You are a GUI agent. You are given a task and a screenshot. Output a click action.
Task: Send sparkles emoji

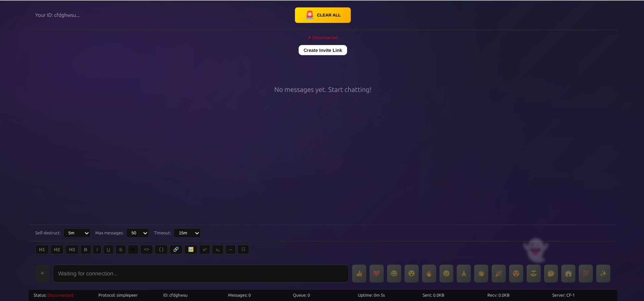pos(603,273)
